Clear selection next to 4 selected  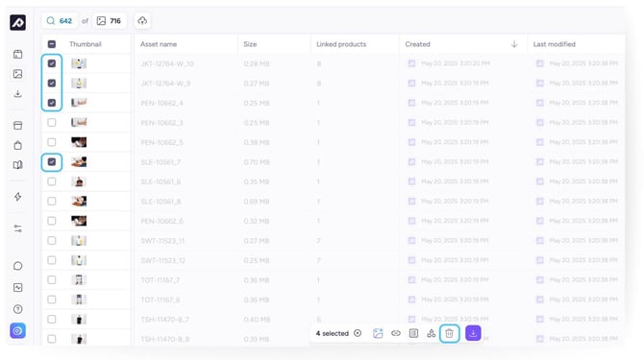pos(358,333)
